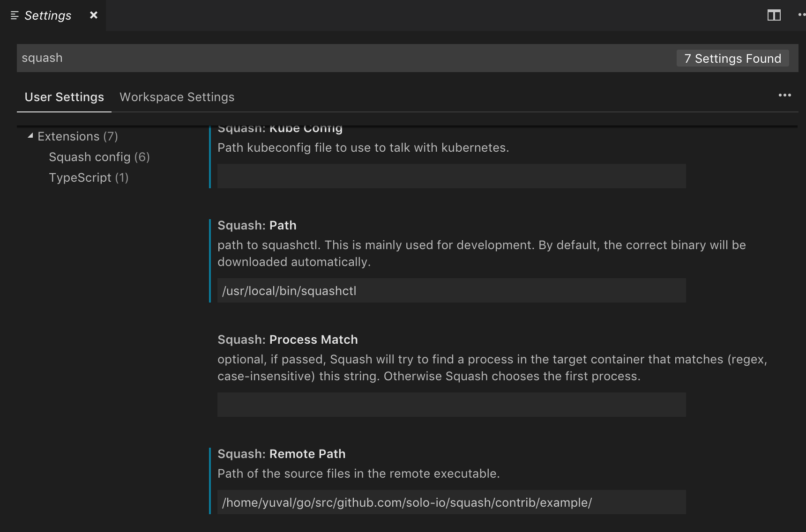Click the empty Process Match input field
806x532 pixels.
(452, 405)
